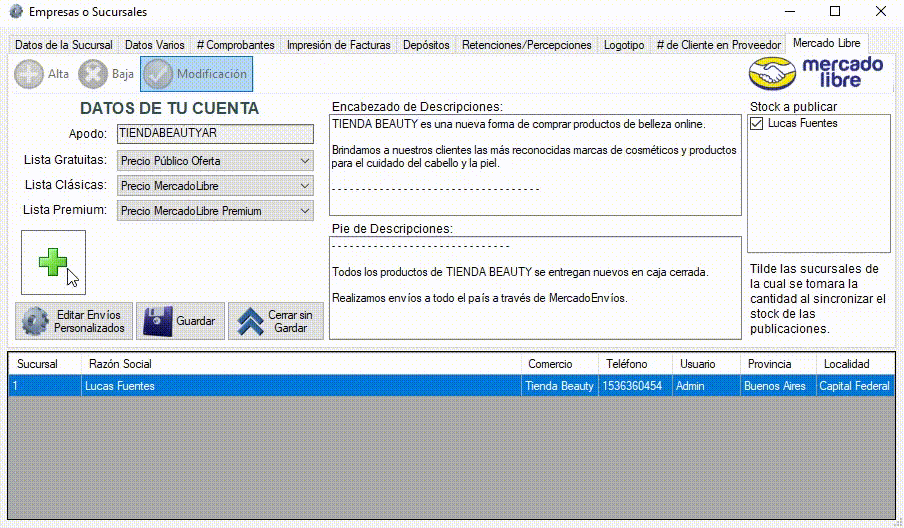
Task: Click the Cerrar sin Gardar button
Action: click(276, 321)
